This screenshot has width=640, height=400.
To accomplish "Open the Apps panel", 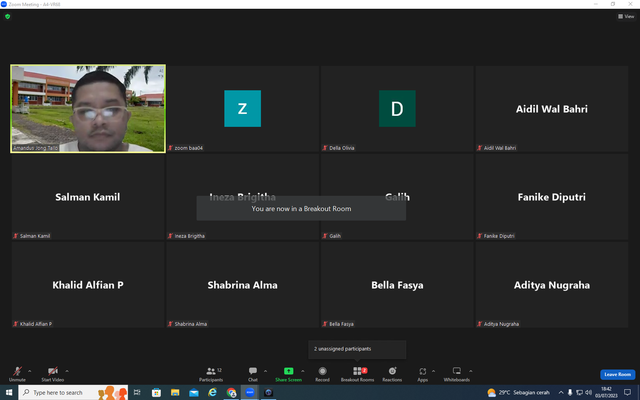I will (422, 374).
